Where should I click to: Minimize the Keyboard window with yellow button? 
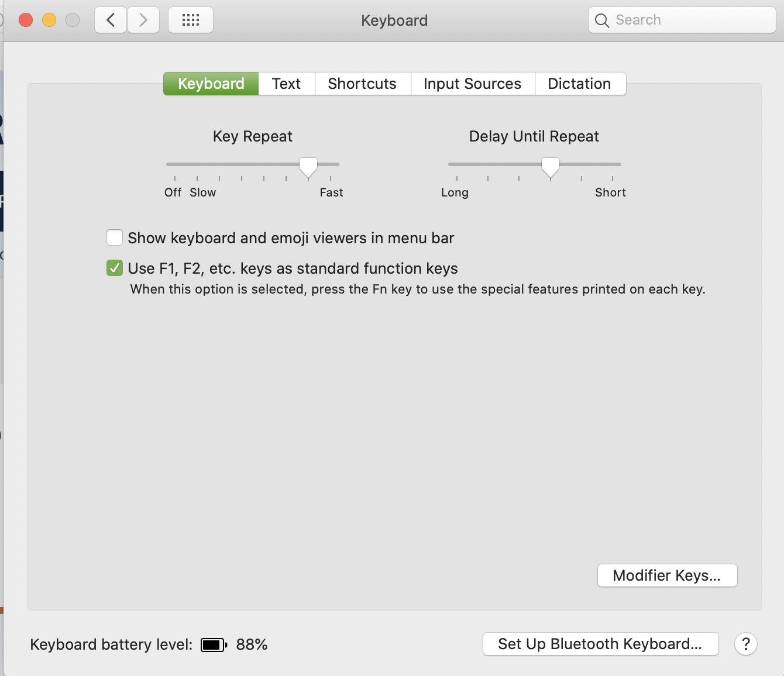click(x=49, y=20)
